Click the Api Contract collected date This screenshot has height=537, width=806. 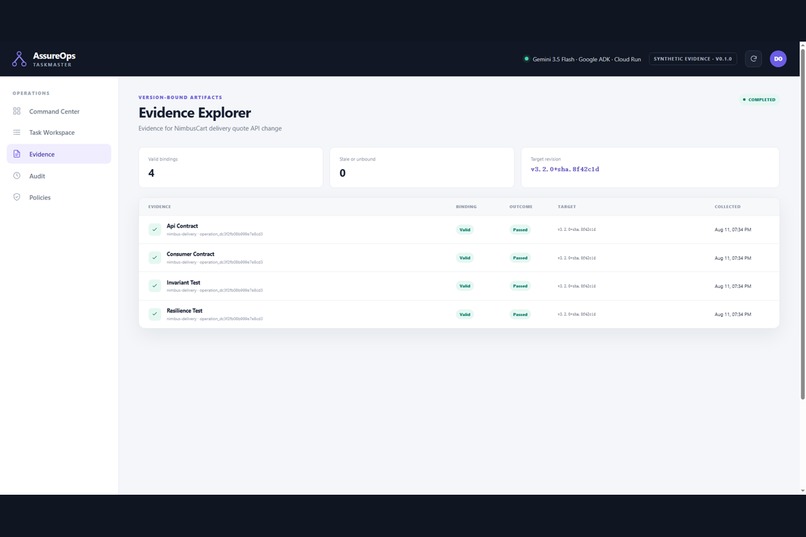[x=732, y=230]
